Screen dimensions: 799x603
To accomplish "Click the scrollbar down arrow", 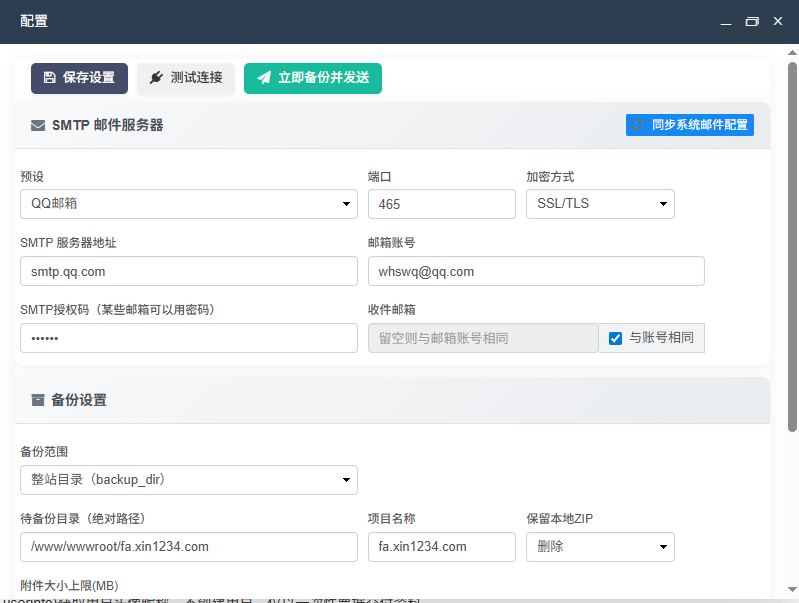I will click(792, 589).
